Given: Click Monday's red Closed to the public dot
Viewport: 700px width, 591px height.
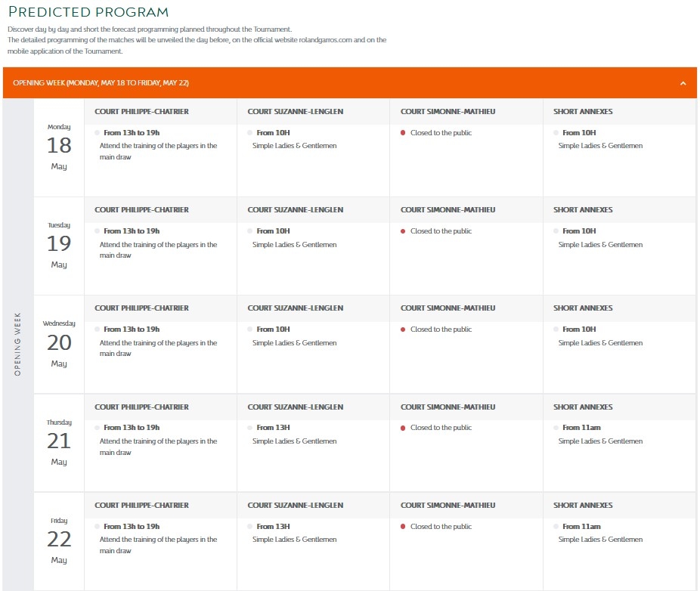Looking at the screenshot, I should 403,133.
